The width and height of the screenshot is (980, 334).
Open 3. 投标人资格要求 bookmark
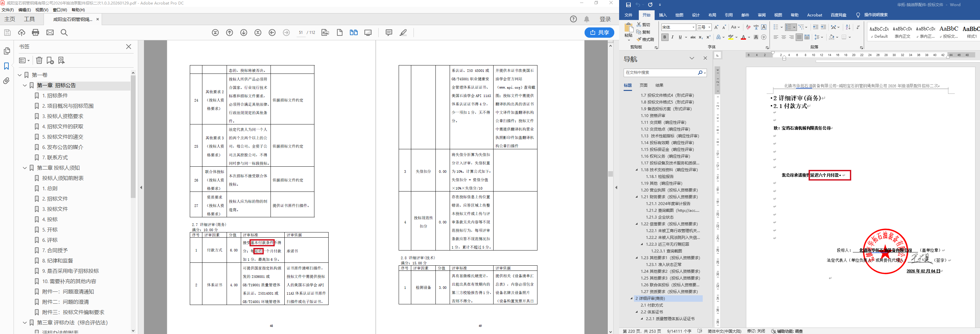click(x=63, y=116)
